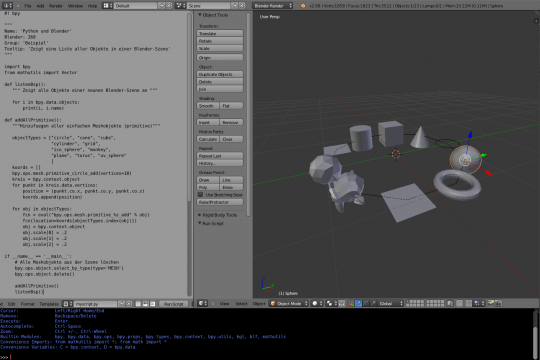Select the scale manipulator icon
This screenshot has width=540, height=360.
click(x=373, y=303)
